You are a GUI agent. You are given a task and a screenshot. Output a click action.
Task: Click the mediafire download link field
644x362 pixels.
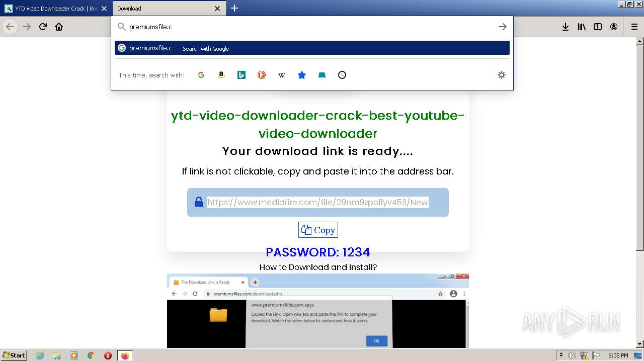pos(317,202)
